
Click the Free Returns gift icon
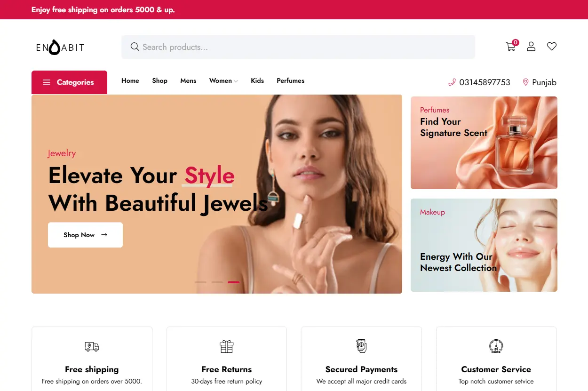(x=227, y=347)
